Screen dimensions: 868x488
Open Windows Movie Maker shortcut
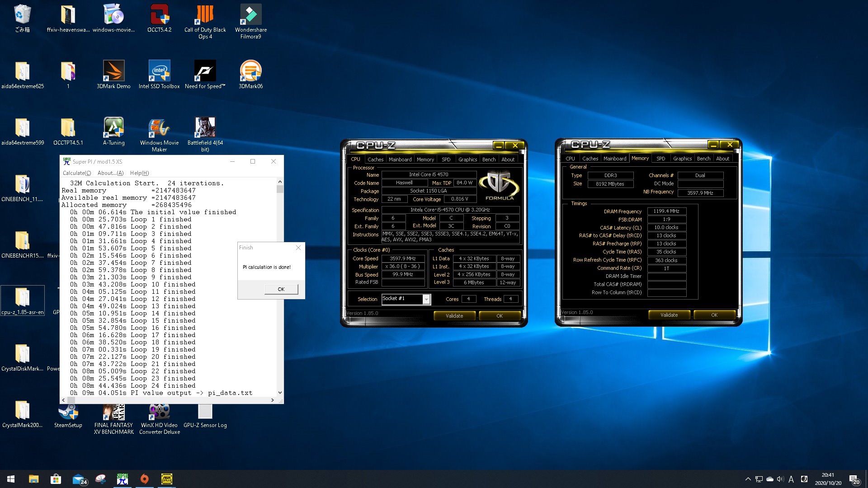click(x=159, y=134)
